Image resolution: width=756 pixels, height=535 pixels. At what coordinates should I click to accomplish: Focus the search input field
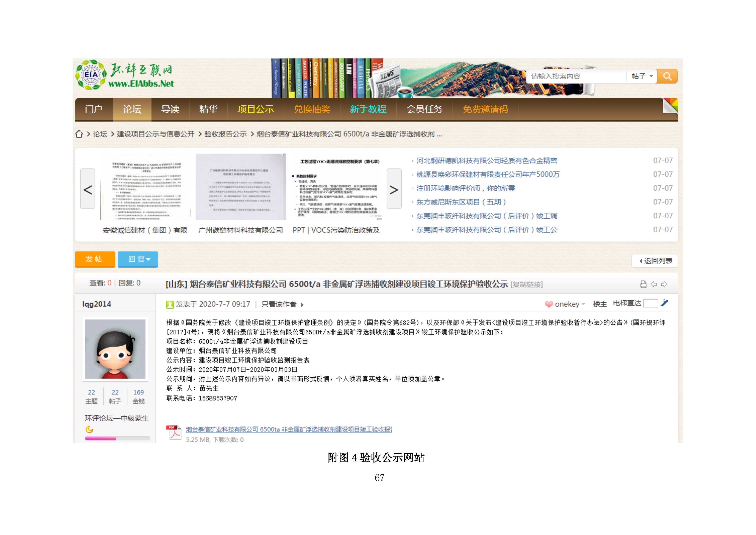(576, 76)
